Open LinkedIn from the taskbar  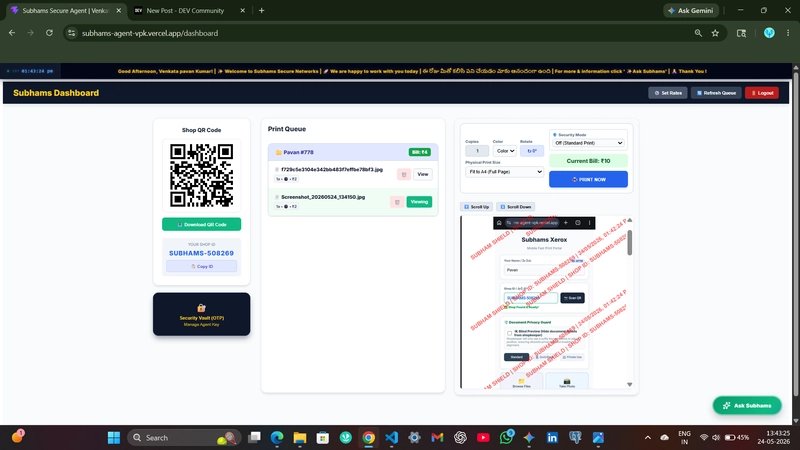click(552, 438)
